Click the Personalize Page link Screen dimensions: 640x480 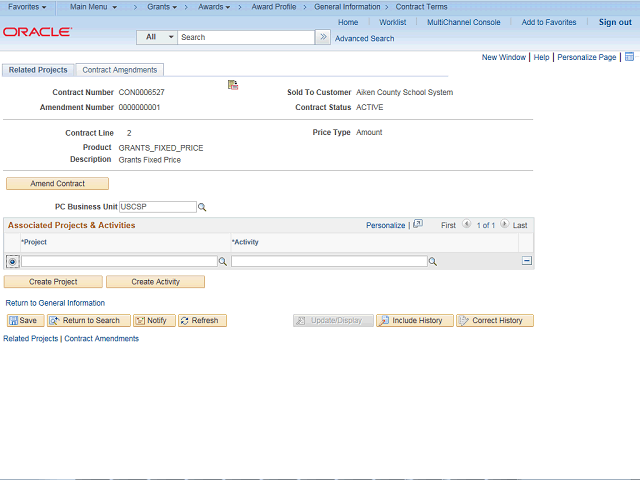point(587,57)
